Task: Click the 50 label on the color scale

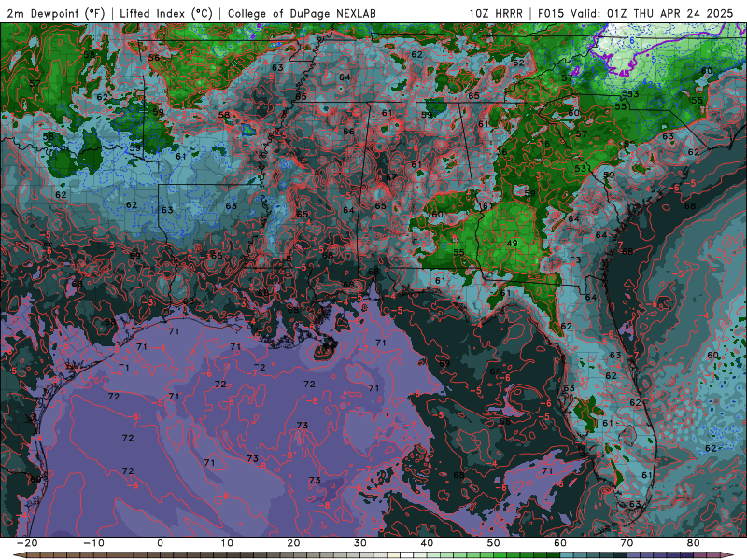Action: point(494,543)
